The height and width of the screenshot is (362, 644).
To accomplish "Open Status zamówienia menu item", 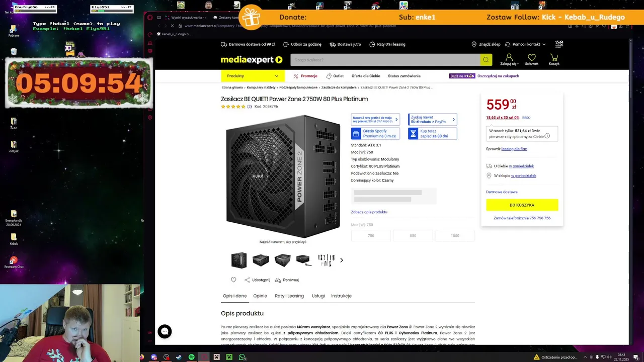I will click(404, 76).
